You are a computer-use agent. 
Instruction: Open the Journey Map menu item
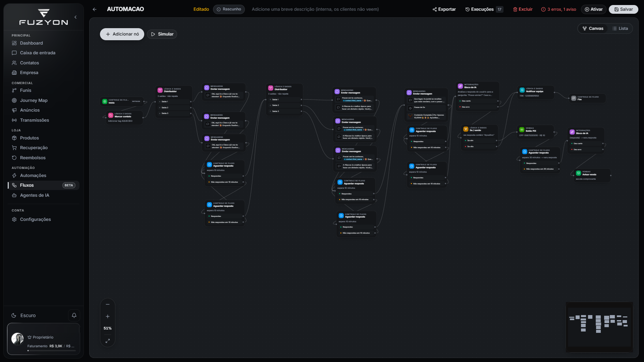tap(34, 101)
